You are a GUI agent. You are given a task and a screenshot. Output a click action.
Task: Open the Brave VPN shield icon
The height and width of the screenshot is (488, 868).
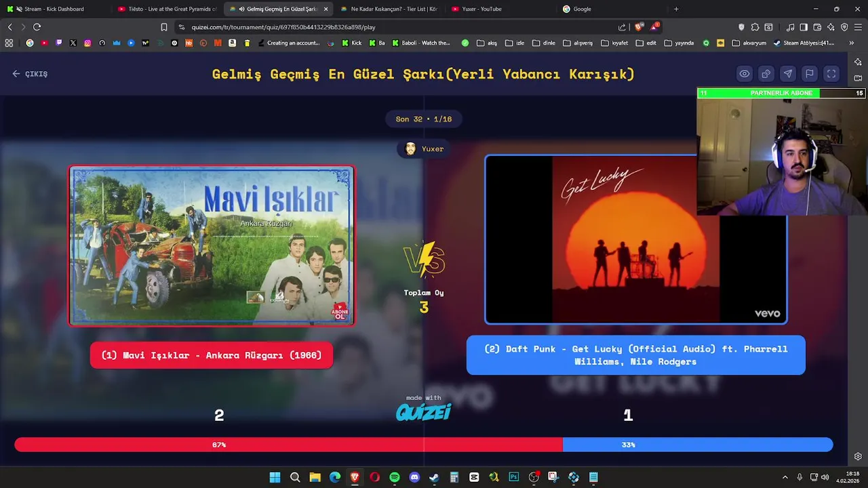click(844, 27)
